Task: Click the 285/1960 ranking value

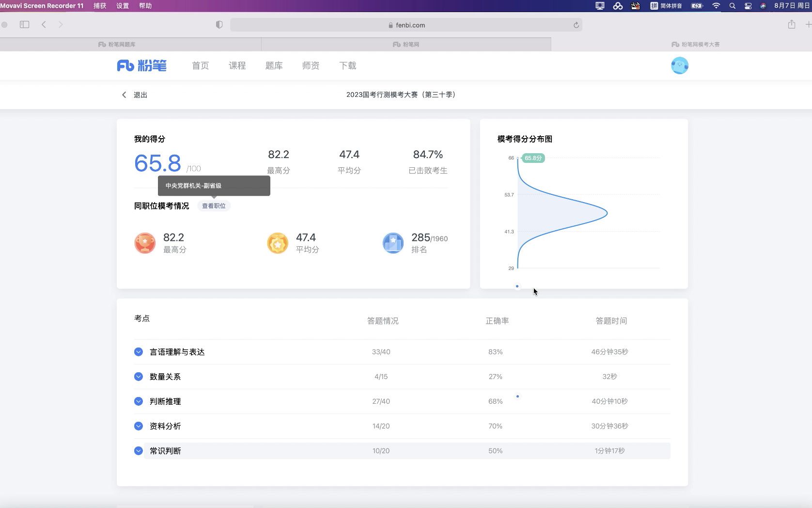Action: coord(429,238)
